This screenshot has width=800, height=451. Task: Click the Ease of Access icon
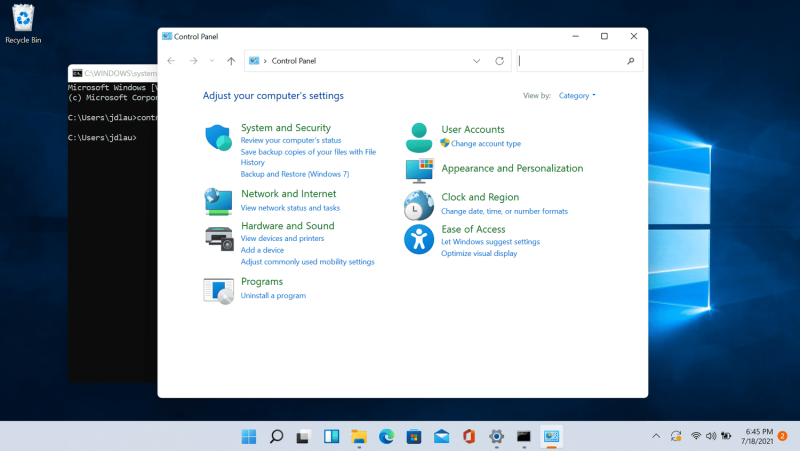pyautogui.click(x=418, y=240)
